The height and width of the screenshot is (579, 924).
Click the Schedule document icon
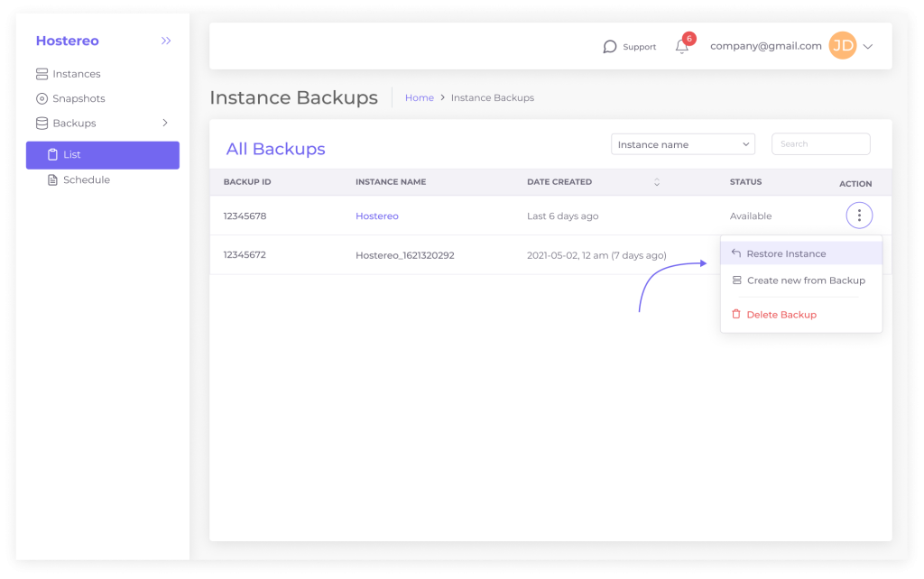[52, 179]
